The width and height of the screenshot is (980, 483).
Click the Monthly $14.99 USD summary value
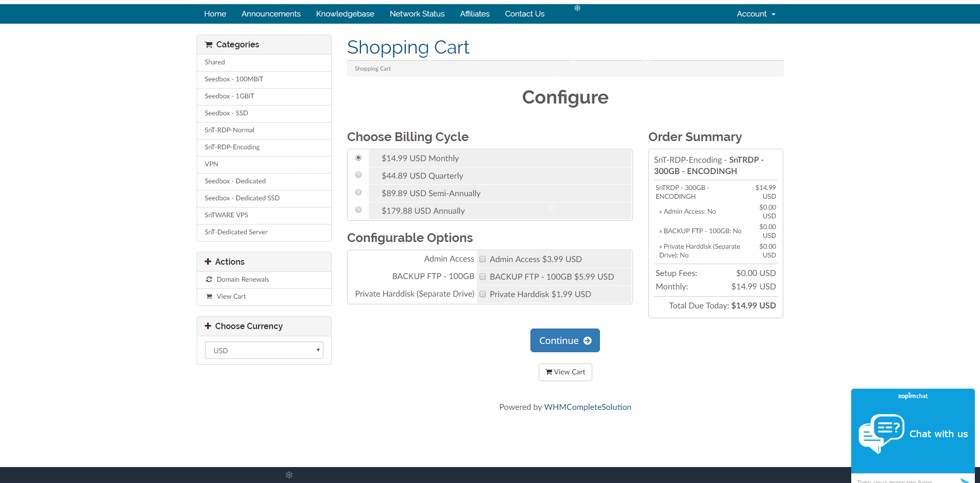(x=753, y=286)
